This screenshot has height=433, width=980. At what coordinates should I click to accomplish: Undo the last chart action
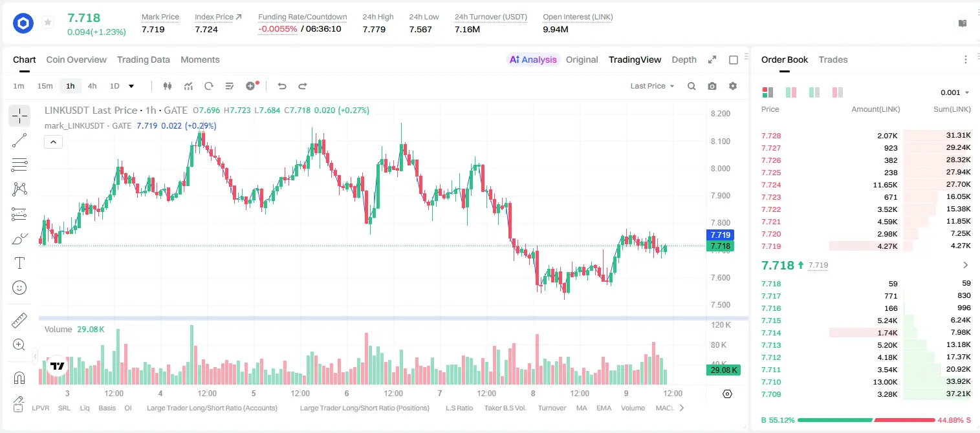point(281,86)
